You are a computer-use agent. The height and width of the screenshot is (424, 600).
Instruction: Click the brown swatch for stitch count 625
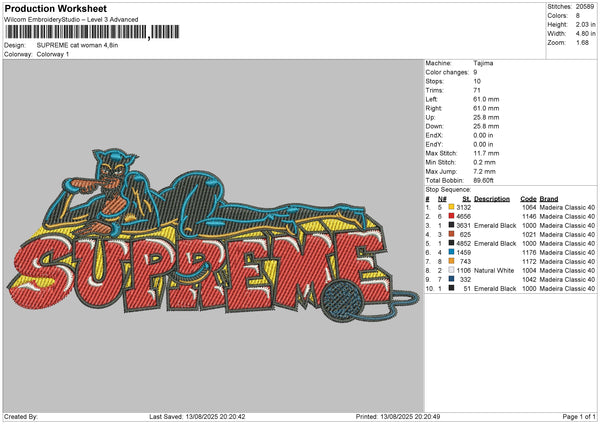click(451, 234)
